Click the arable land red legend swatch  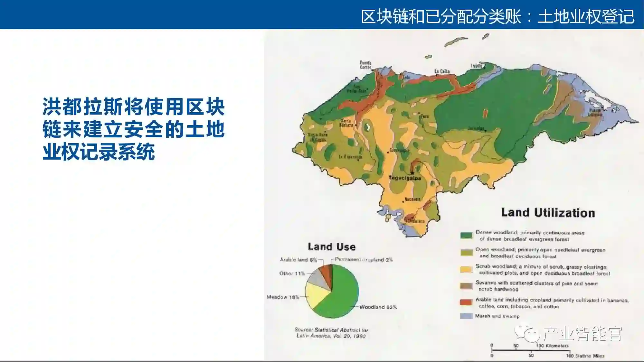(x=466, y=302)
